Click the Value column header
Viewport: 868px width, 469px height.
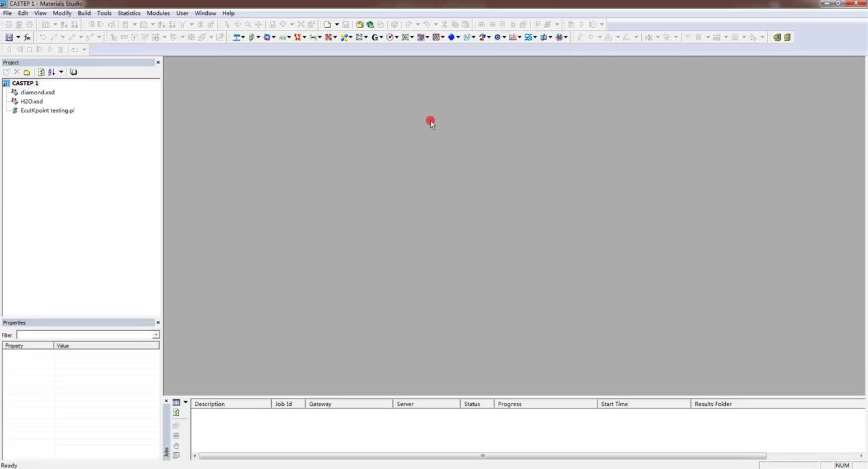[x=107, y=346]
